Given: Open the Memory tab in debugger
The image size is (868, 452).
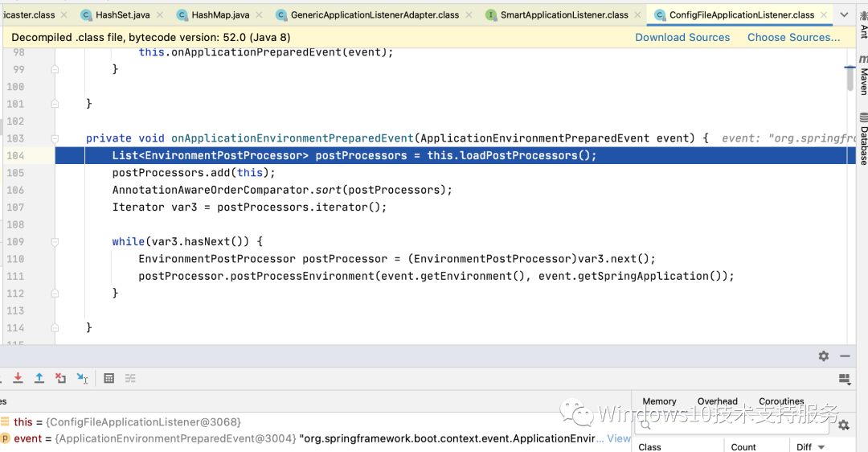Looking at the screenshot, I should (659, 401).
